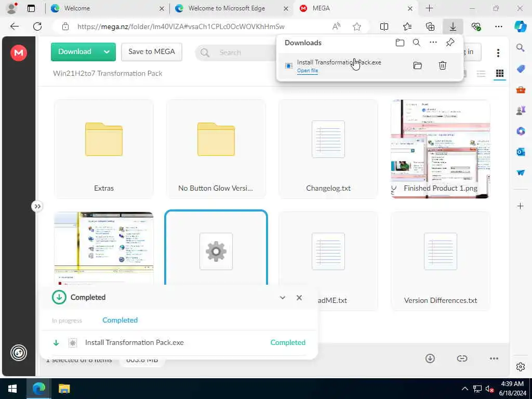Open the No Button Glow Version folder
This screenshot has width=532, height=399.
point(216,149)
